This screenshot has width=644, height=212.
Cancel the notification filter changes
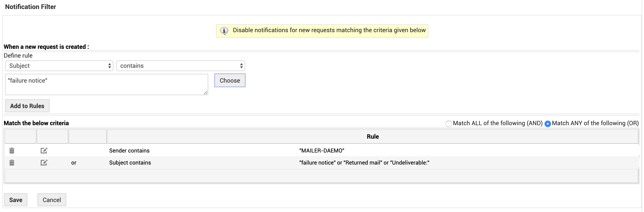(x=52, y=200)
